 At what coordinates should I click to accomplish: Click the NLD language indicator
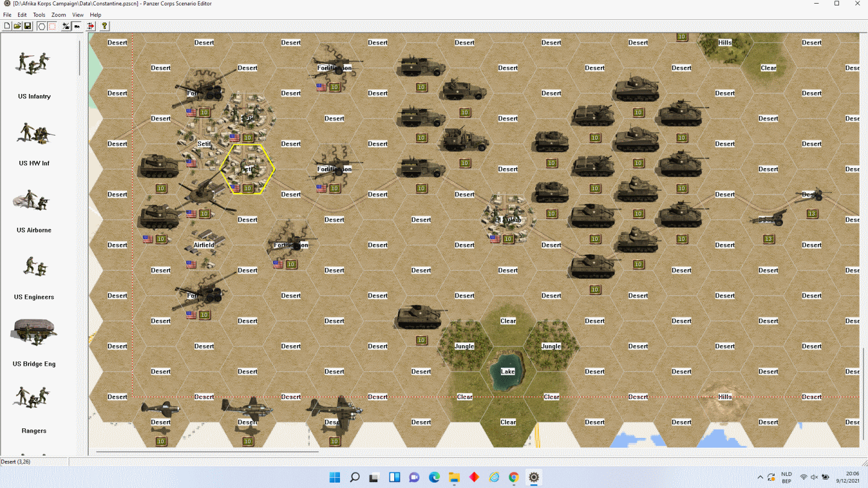786,478
